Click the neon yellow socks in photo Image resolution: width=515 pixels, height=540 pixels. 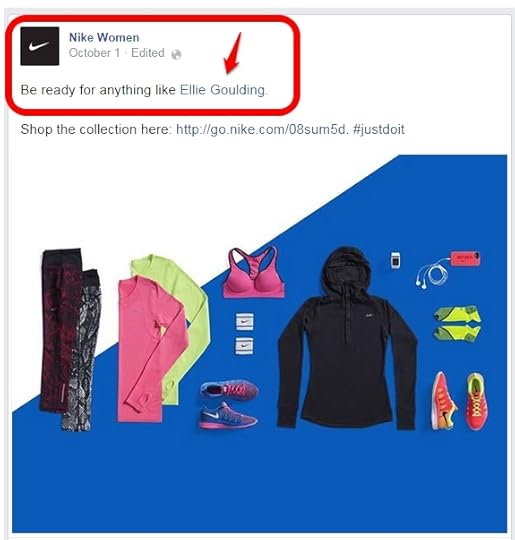[457, 323]
